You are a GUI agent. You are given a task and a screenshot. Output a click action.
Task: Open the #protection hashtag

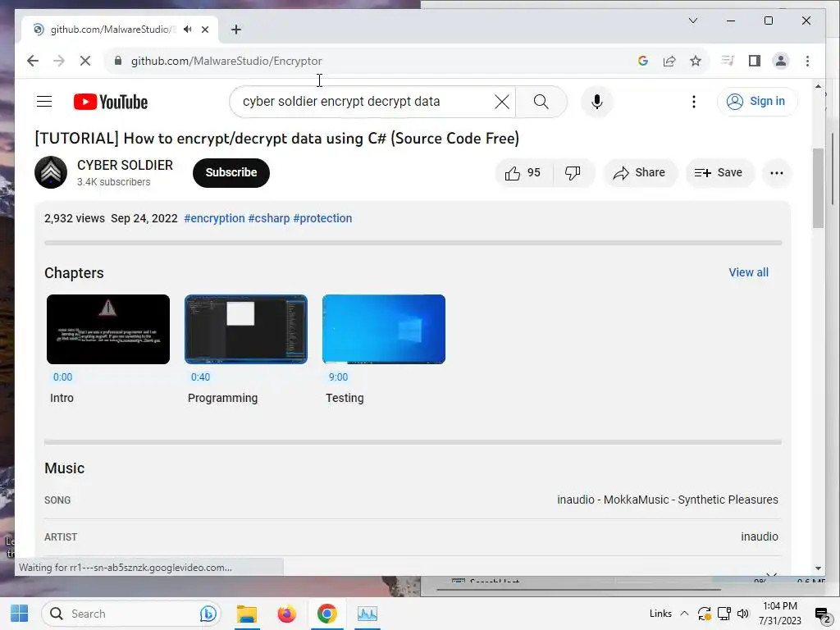click(322, 218)
